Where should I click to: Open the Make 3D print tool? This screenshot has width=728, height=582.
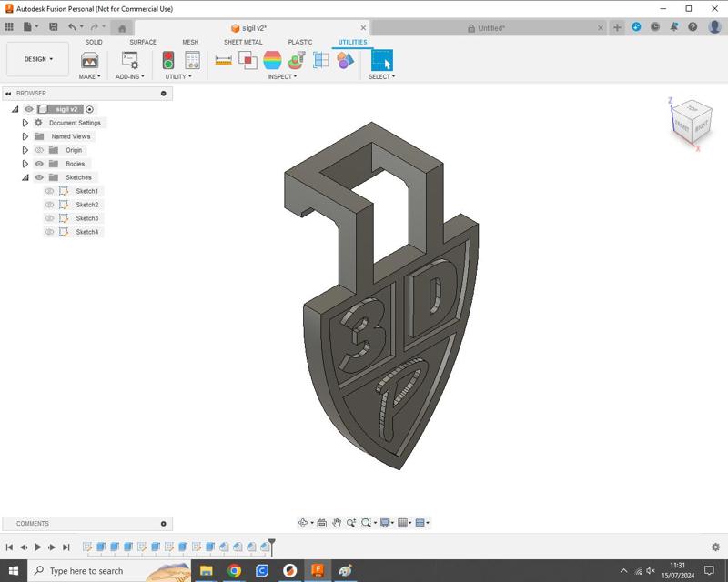click(x=89, y=61)
